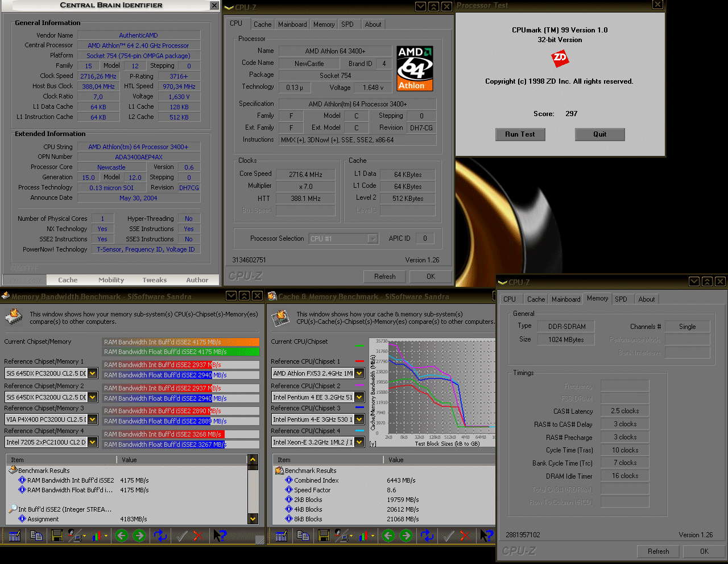The width and height of the screenshot is (728, 564).
Task: Open SPD tab in bottom-right CPU-Z window
Action: [621, 299]
